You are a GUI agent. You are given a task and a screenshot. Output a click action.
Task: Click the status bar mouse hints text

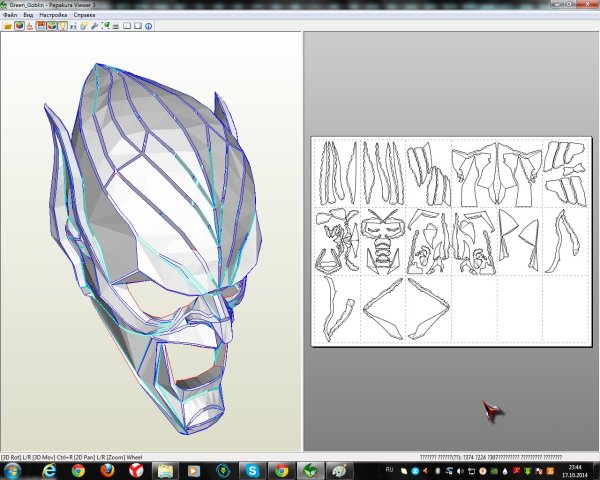[x=72, y=457]
